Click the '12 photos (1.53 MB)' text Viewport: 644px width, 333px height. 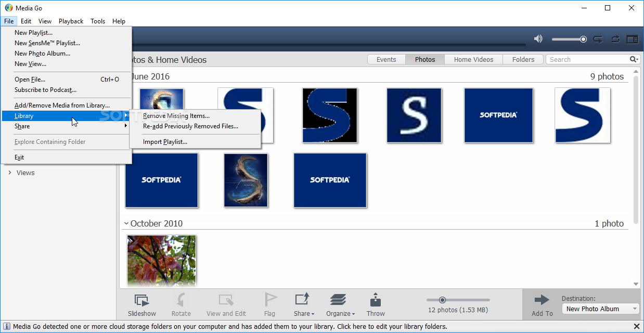pos(458,310)
